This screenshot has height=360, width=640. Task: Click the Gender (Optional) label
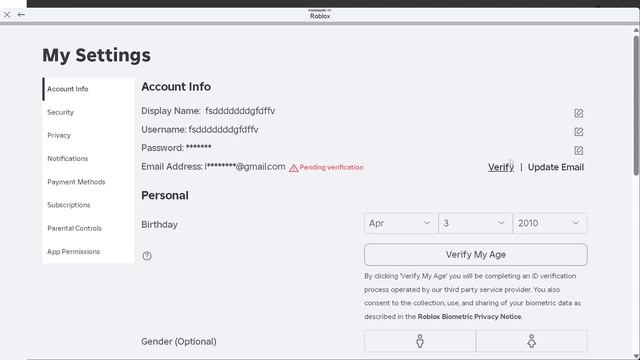pos(179,342)
